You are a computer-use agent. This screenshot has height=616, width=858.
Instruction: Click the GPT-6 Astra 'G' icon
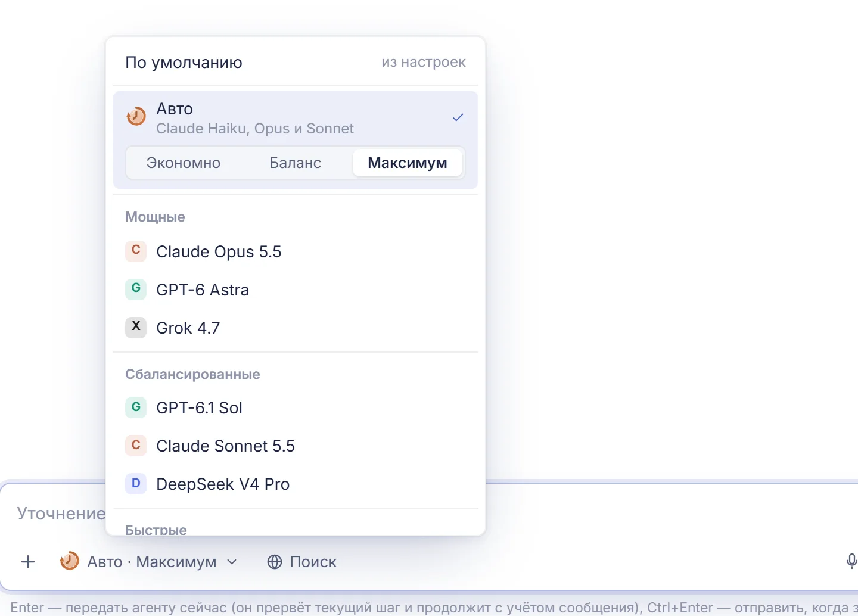[x=136, y=289]
